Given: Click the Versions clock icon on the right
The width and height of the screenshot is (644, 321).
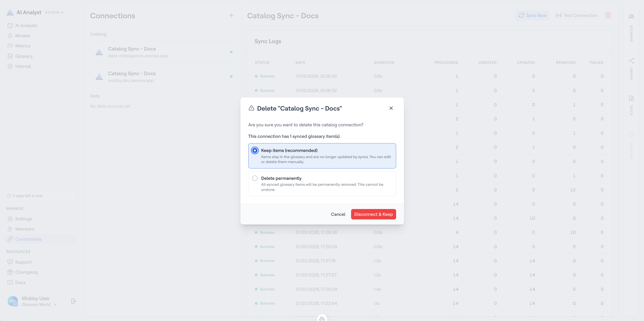Looking at the screenshot, I should [631, 134].
